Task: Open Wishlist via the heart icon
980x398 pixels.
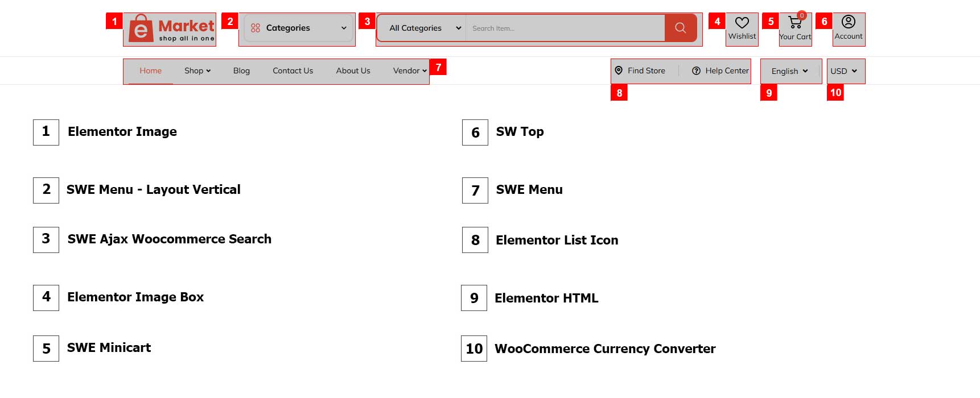Action: 742,23
